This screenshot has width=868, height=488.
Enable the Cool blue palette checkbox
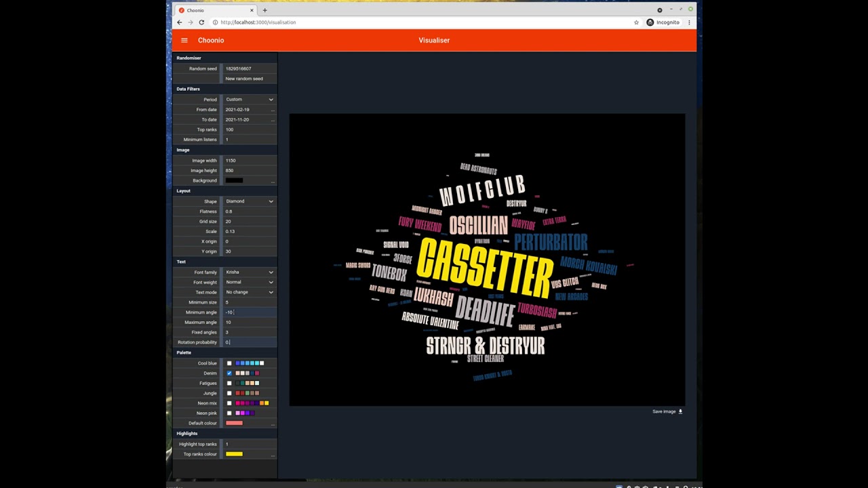[x=229, y=363]
